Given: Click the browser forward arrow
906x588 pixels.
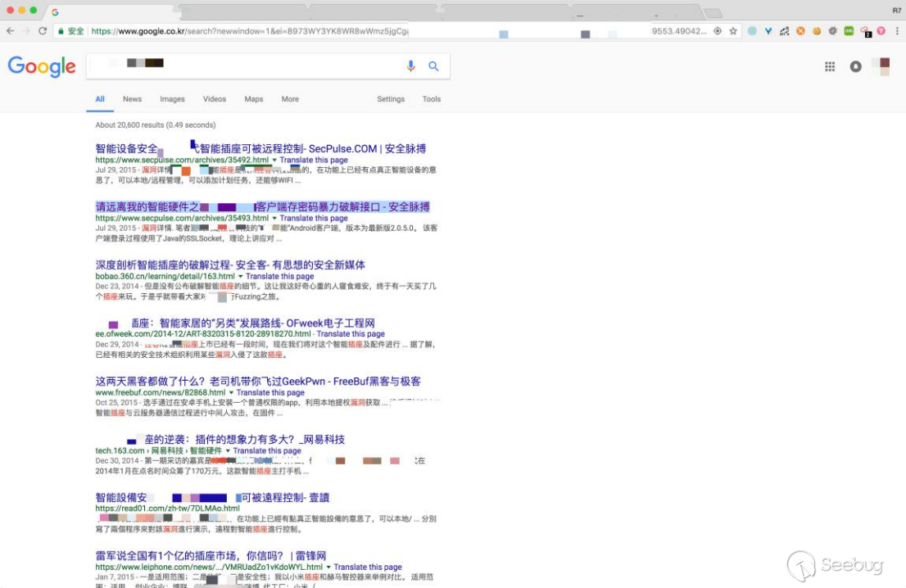Looking at the screenshot, I should coord(26,31).
